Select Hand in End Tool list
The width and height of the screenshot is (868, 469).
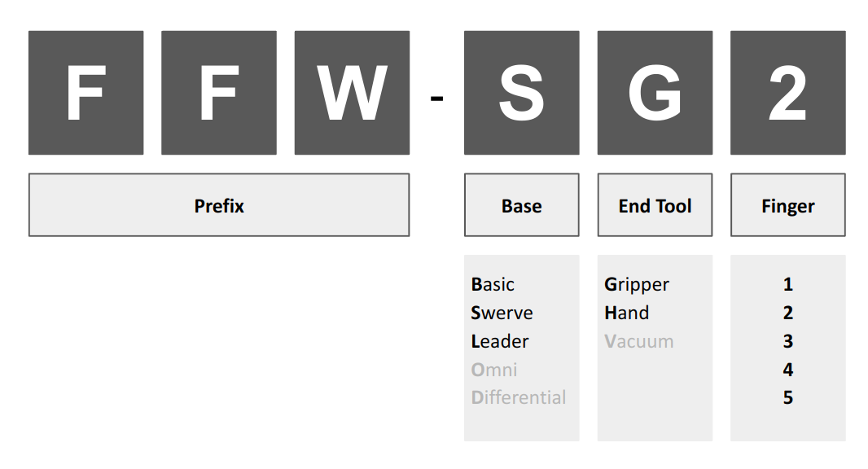(627, 313)
